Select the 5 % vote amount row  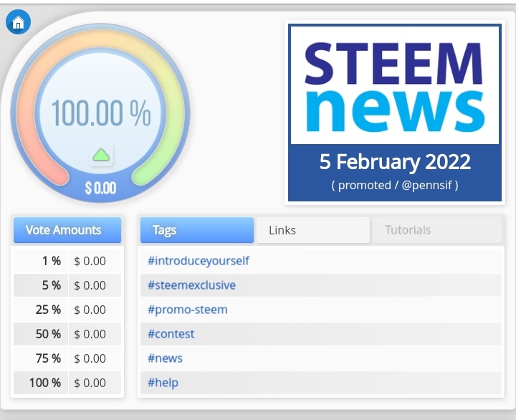click(x=67, y=285)
